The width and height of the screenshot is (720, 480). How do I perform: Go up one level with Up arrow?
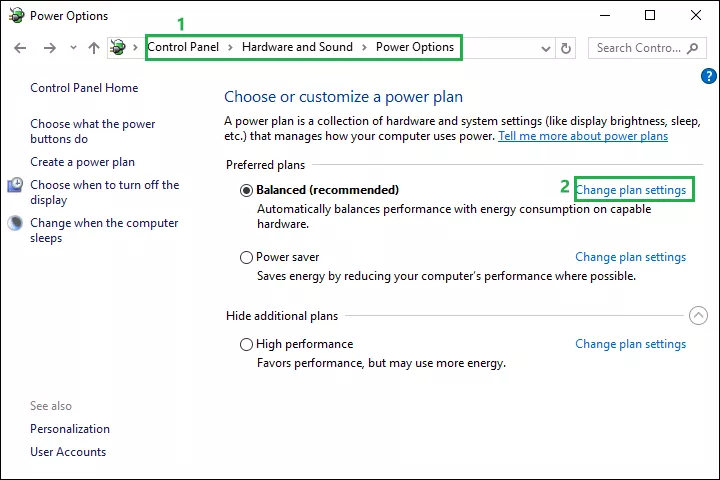94,48
